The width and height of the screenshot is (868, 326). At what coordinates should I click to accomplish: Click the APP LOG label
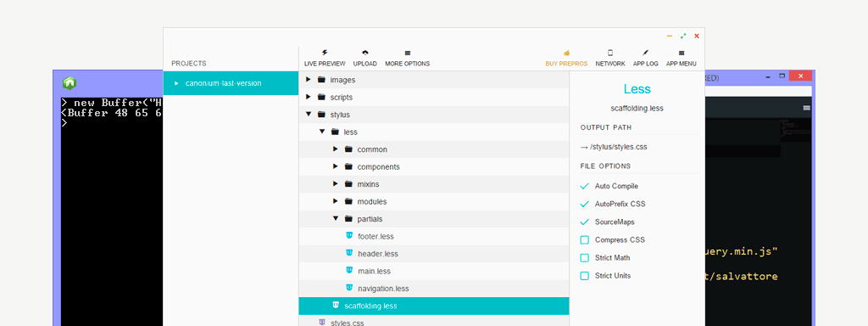click(x=645, y=64)
